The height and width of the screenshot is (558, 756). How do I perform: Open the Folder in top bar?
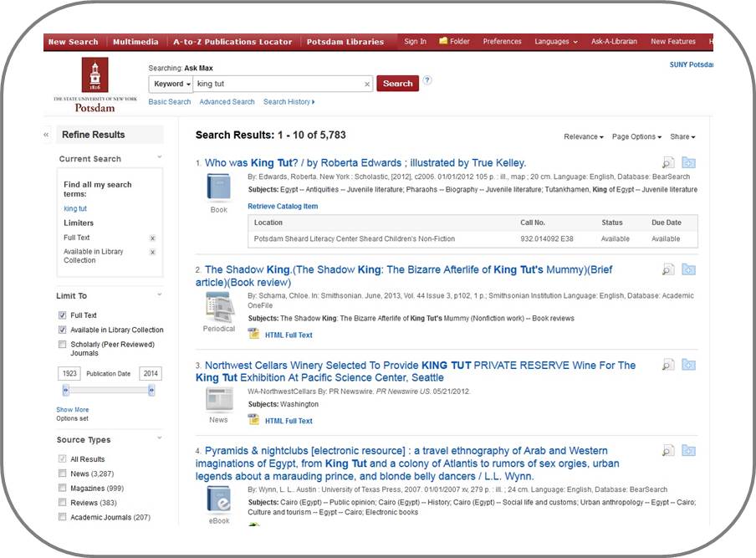454,42
